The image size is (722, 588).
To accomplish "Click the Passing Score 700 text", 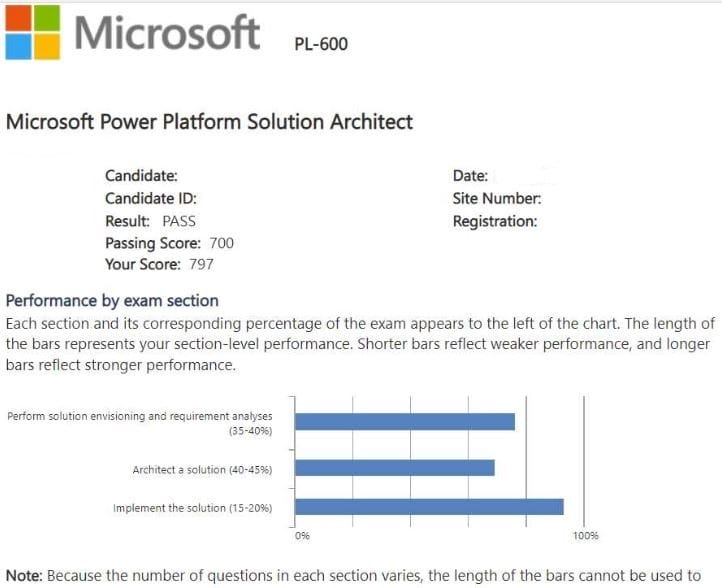I will coord(169,243).
